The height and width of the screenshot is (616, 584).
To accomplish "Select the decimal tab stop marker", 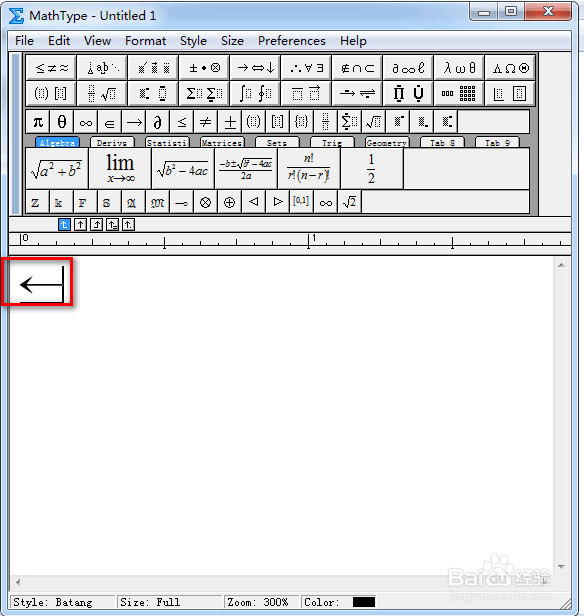I will [128, 225].
